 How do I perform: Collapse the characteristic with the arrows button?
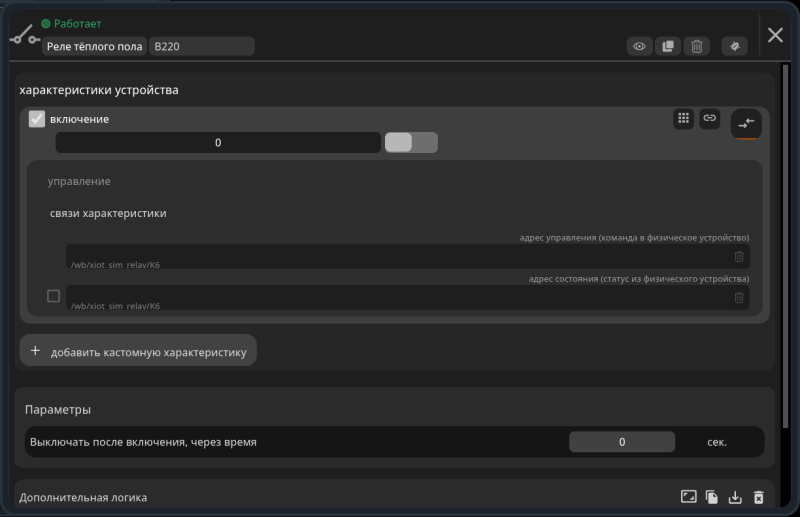click(x=746, y=124)
